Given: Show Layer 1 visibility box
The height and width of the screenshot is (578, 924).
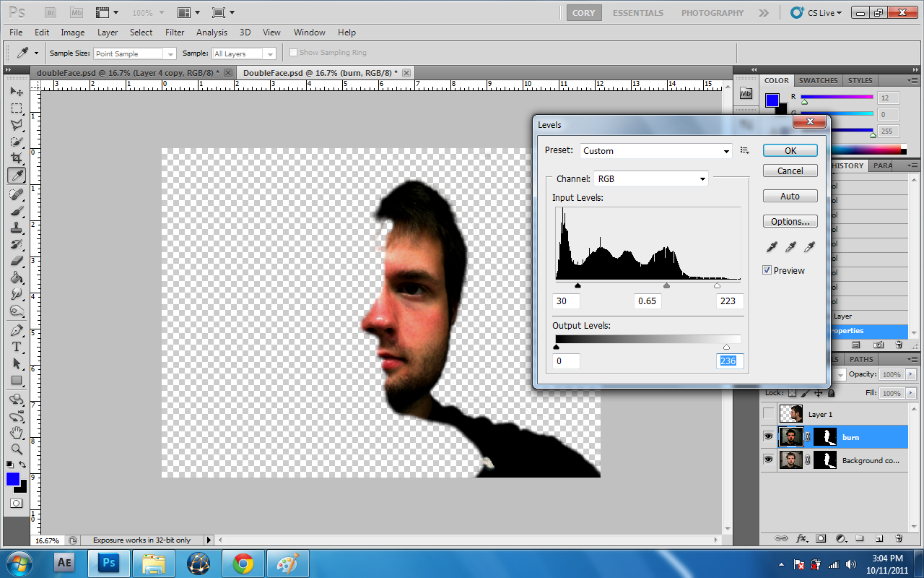Looking at the screenshot, I should coord(768,414).
